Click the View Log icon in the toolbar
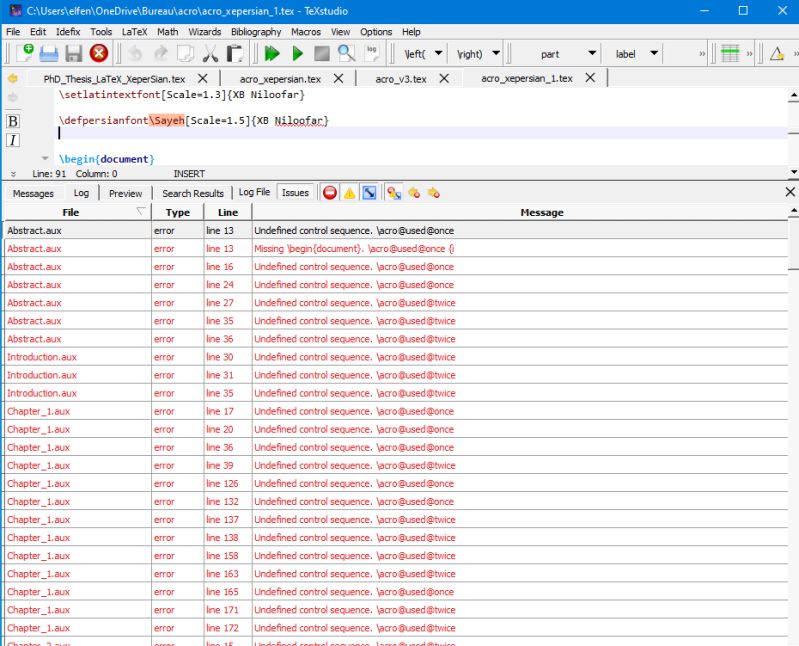The image size is (799, 646). (x=372, y=52)
